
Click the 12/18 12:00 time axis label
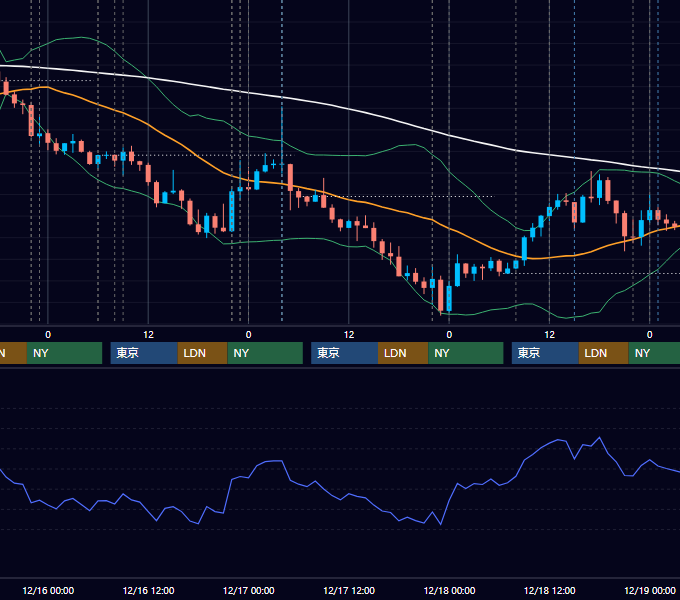[x=549, y=590]
